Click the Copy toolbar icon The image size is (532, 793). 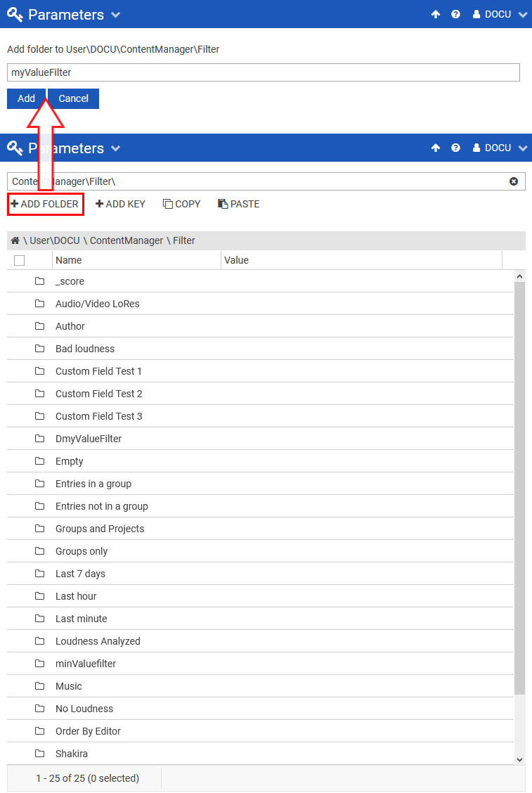pyautogui.click(x=168, y=204)
